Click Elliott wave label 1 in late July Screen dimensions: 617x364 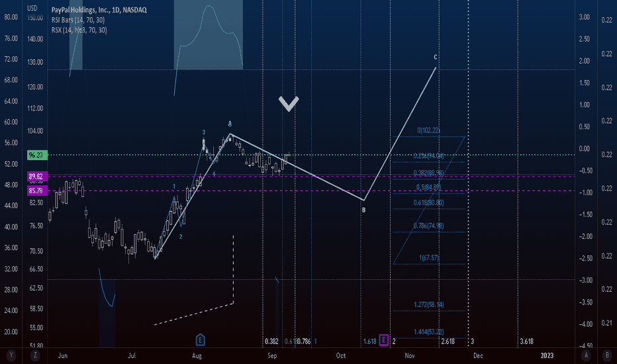(x=174, y=186)
